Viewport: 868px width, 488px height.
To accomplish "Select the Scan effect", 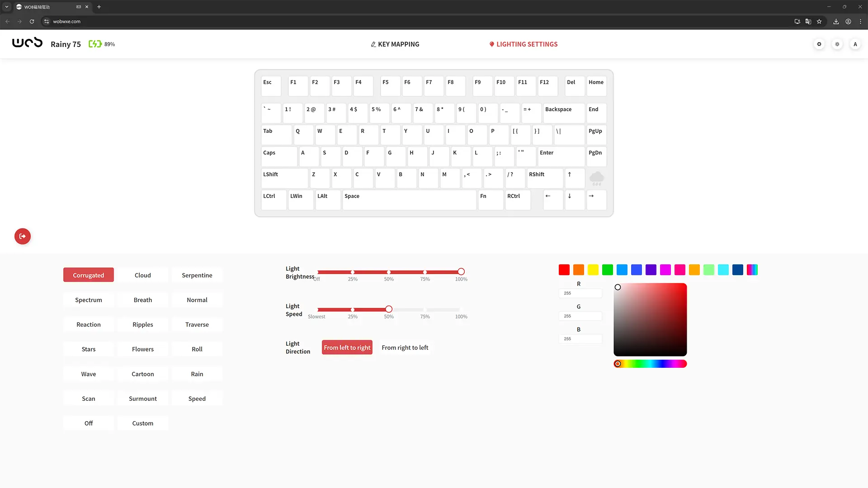I will [x=89, y=399].
